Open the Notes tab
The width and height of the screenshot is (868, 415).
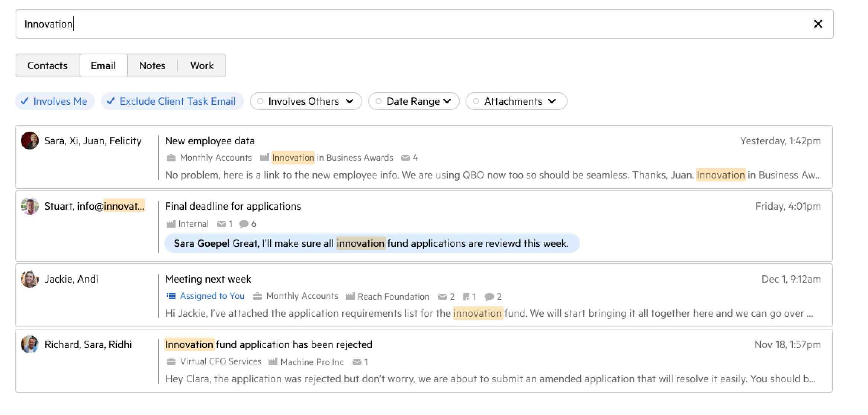point(152,66)
